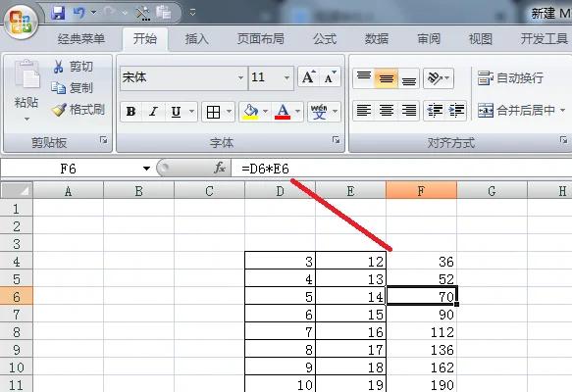572x392 pixels.
Task: Click the Save icon in quick access toolbar
Action: (x=58, y=13)
